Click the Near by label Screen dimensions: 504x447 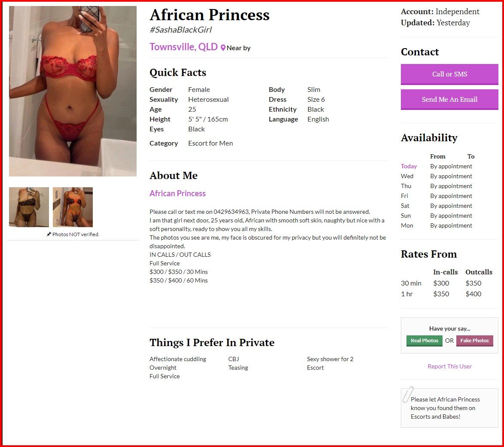point(238,48)
